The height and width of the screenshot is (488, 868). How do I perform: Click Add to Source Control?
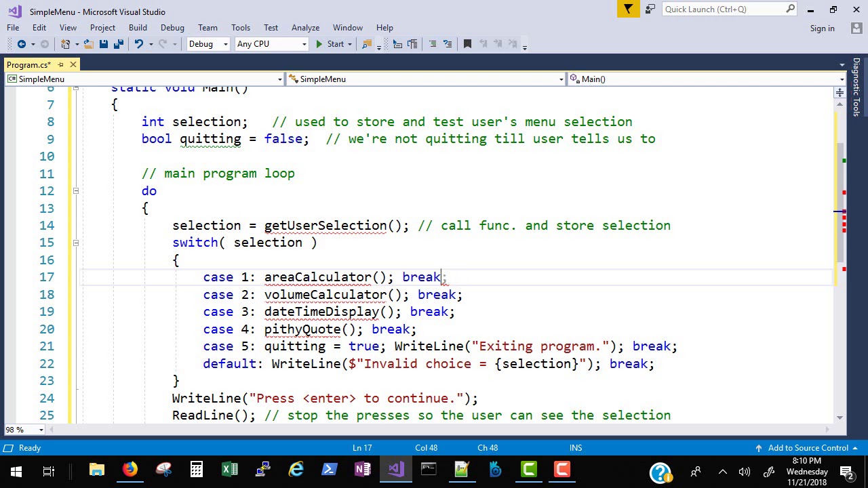point(808,448)
